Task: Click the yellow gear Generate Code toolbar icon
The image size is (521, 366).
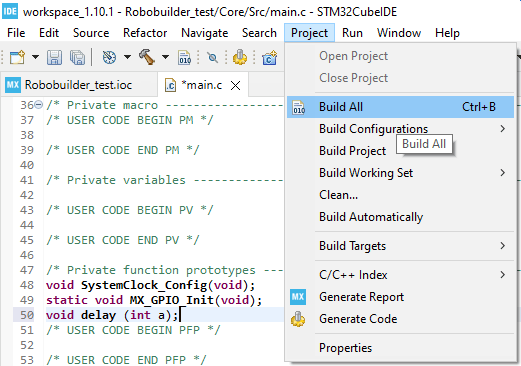Action: 240,57
